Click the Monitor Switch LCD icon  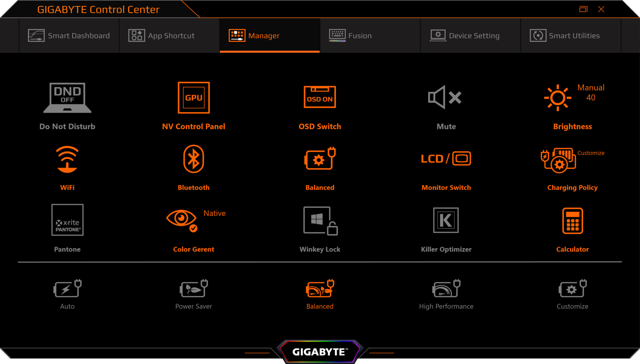click(446, 158)
